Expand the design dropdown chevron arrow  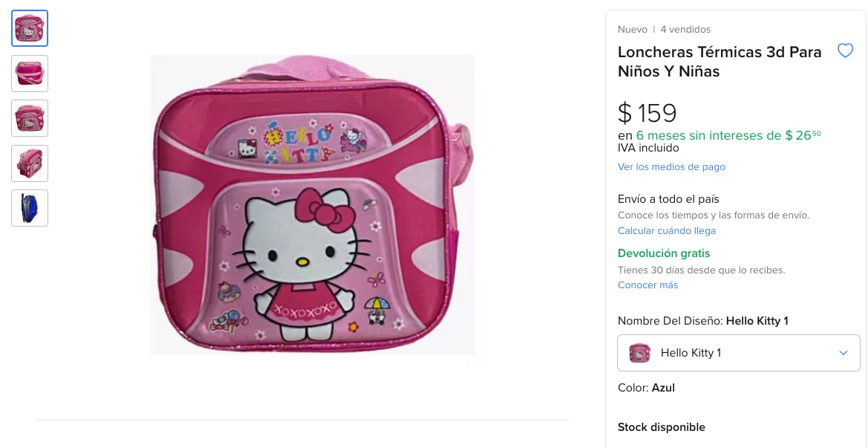pyautogui.click(x=843, y=353)
